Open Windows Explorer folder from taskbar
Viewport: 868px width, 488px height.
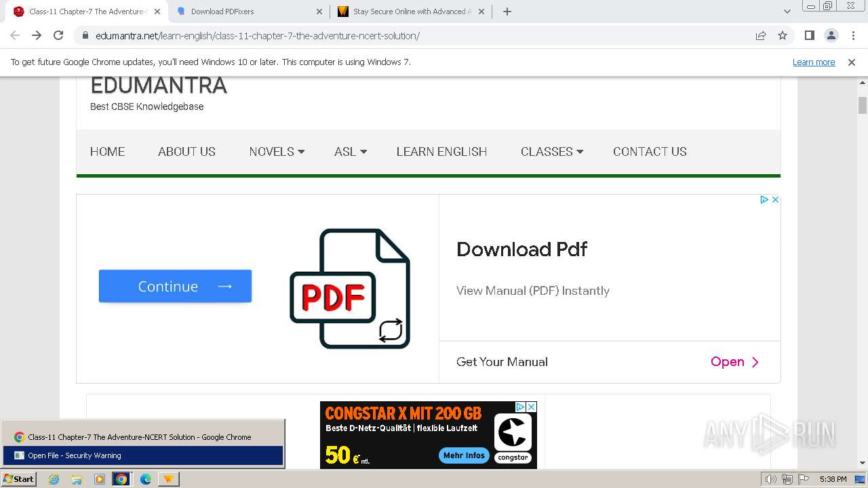77,479
